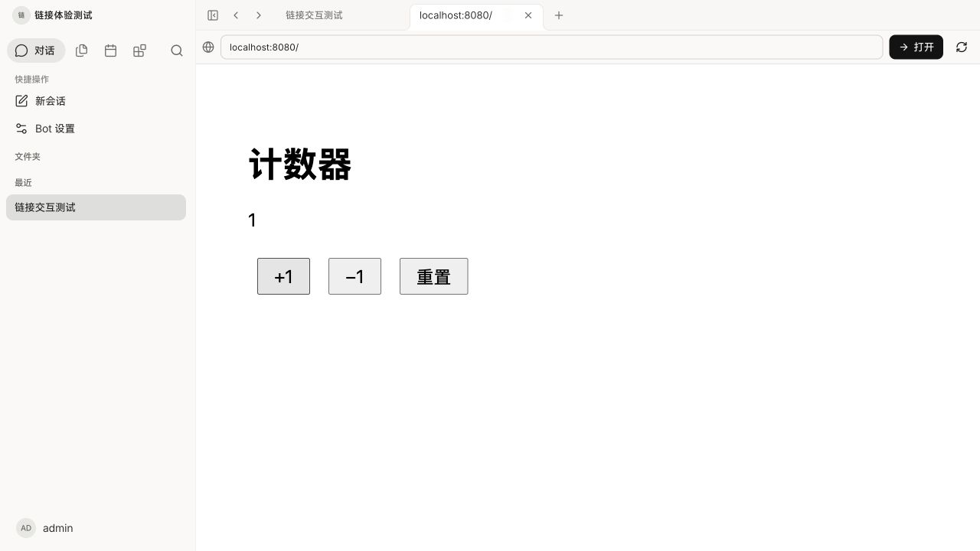Toggle the sidebar collapse icon
980x551 pixels.
pyautogui.click(x=213, y=15)
